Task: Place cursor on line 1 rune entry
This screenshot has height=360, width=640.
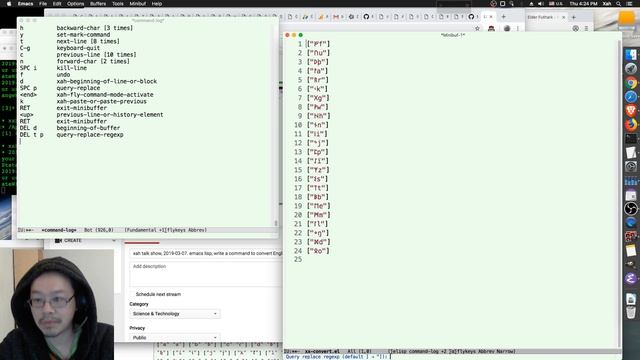Action: tap(318, 44)
